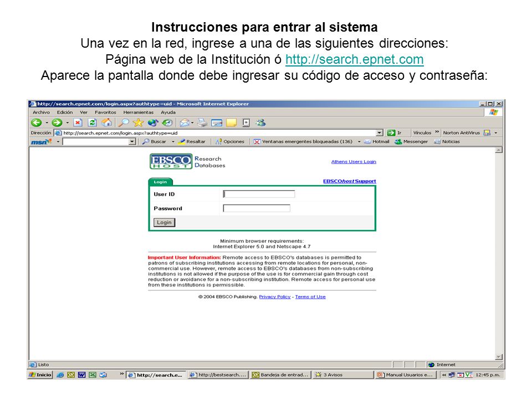The image size is (532, 399).
Task: Open the Favoritos menu
Action: coord(105,112)
